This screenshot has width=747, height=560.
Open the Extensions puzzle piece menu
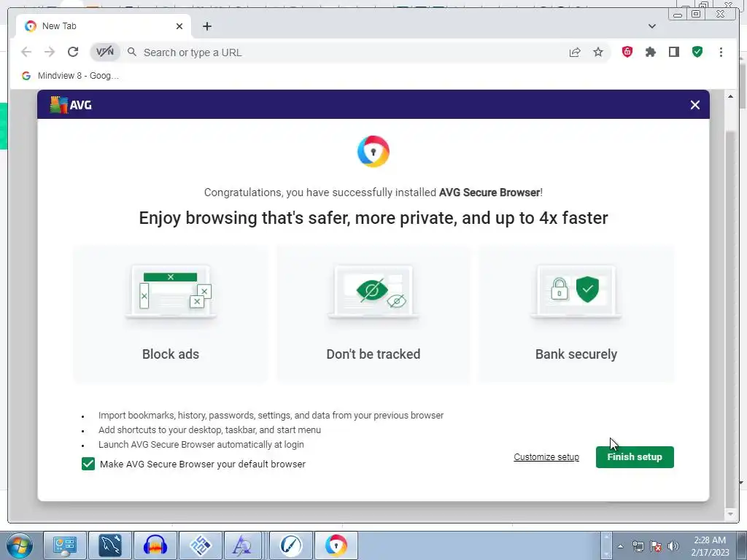pos(651,52)
